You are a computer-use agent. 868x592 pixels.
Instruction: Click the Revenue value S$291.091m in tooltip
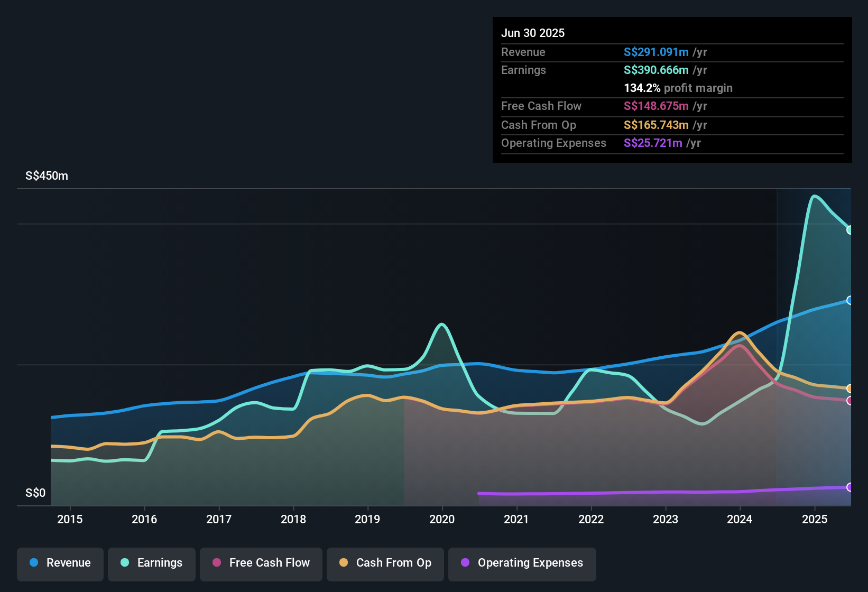(656, 52)
